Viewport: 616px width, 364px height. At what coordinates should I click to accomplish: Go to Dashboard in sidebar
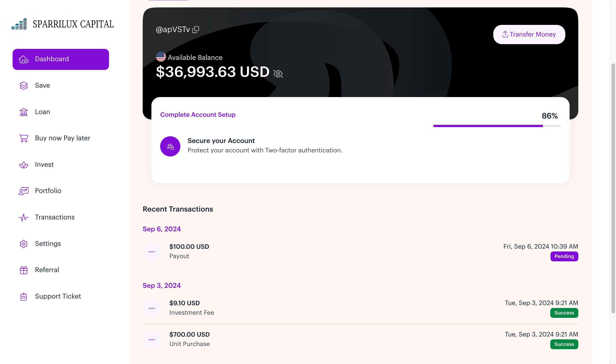tap(61, 59)
